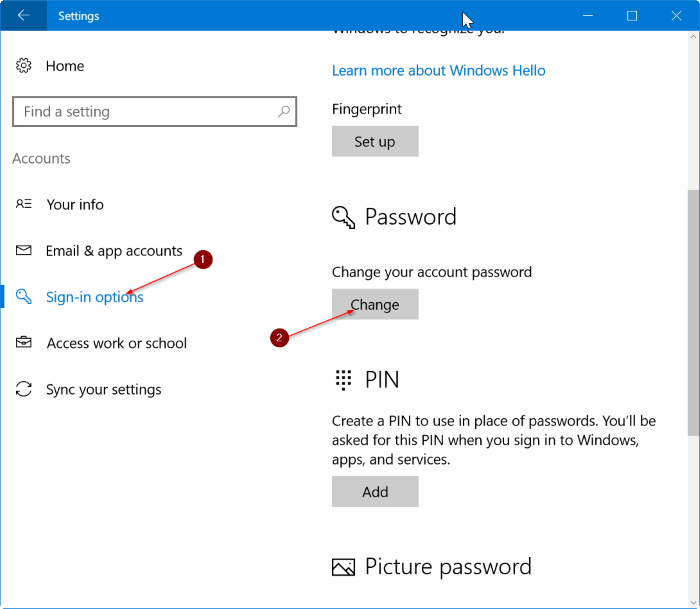The image size is (700, 609).
Task: Open Sync your settings page
Action: click(104, 389)
